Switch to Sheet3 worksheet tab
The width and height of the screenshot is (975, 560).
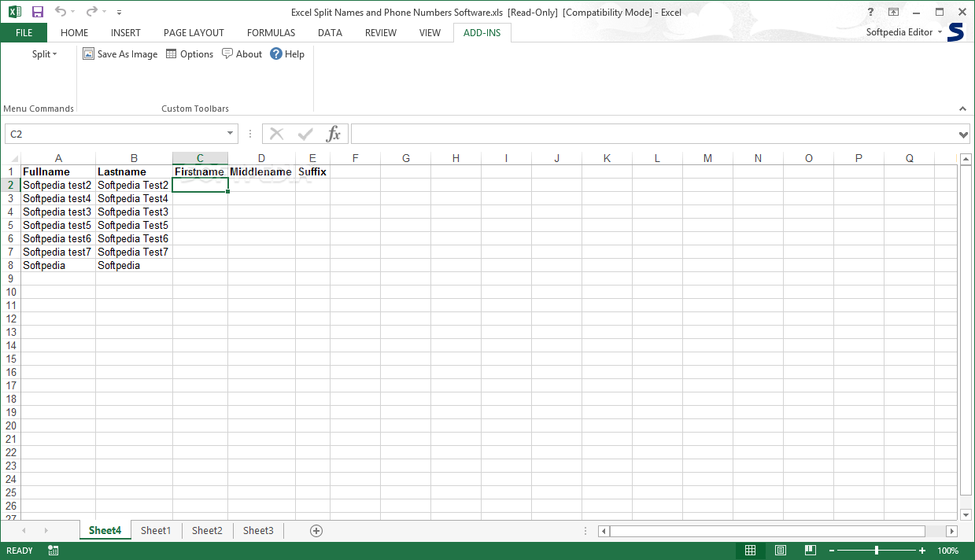258,530
